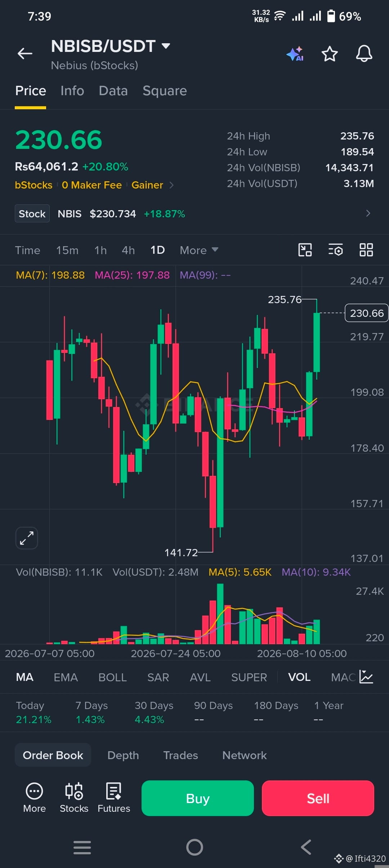Expand chart to fullscreen
The width and height of the screenshot is (389, 868).
tap(27, 538)
